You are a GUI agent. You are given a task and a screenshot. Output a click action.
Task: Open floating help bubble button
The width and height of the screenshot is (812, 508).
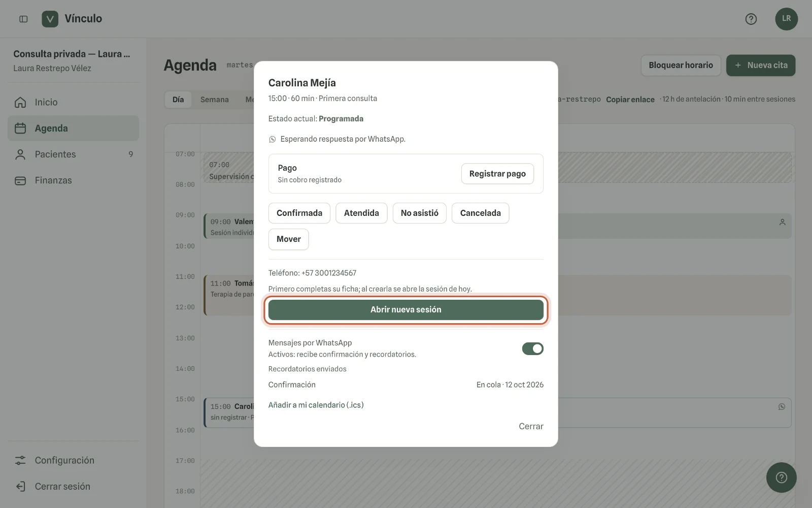tap(781, 477)
